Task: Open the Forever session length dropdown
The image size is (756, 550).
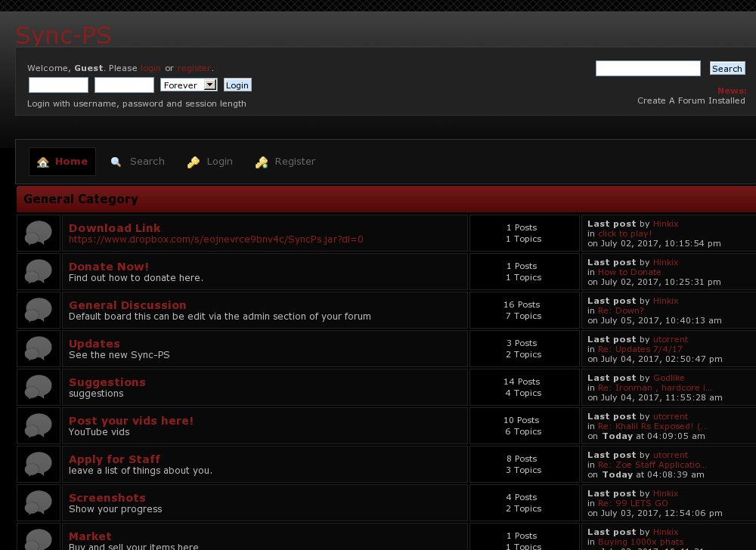Action: (189, 85)
